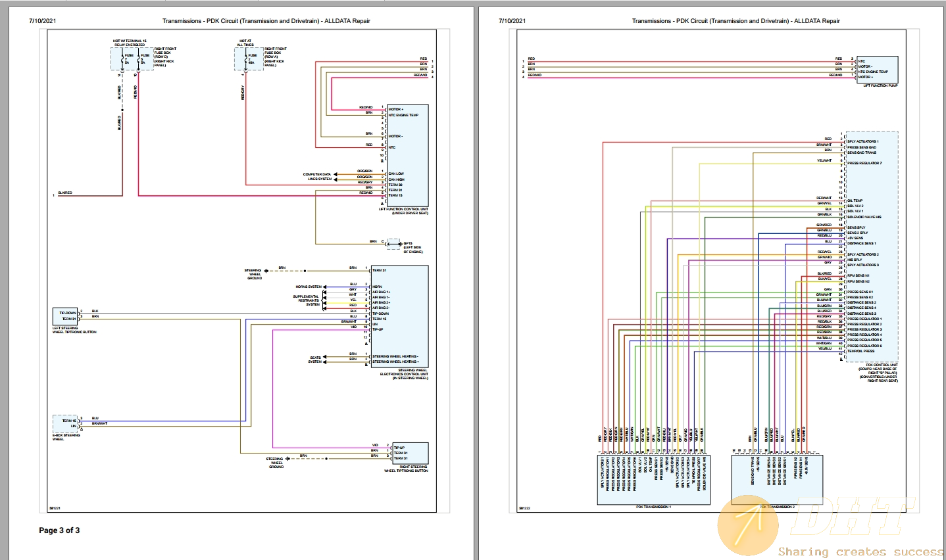Click 'CAN HIGH' pin label
This screenshot has height=560, width=946.
click(397, 179)
